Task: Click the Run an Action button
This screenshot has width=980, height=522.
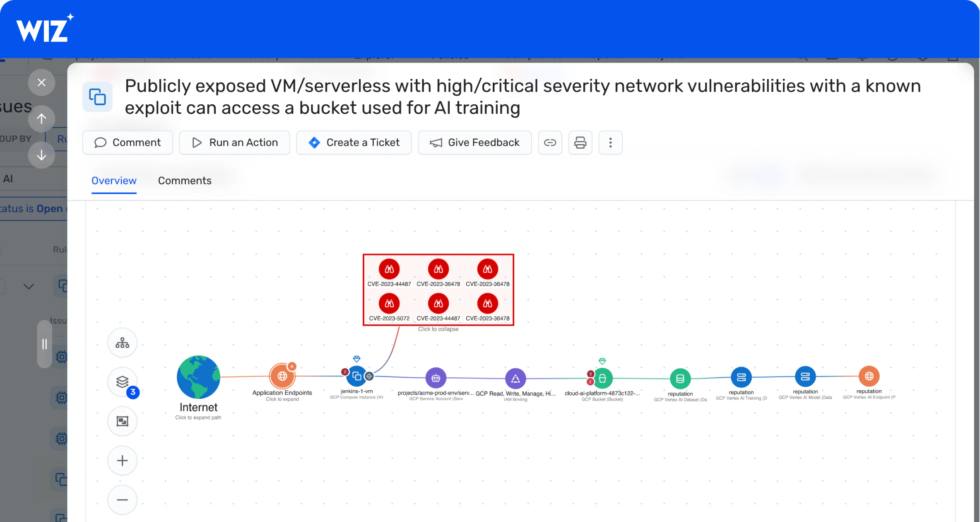Action: click(x=235, y=142)
